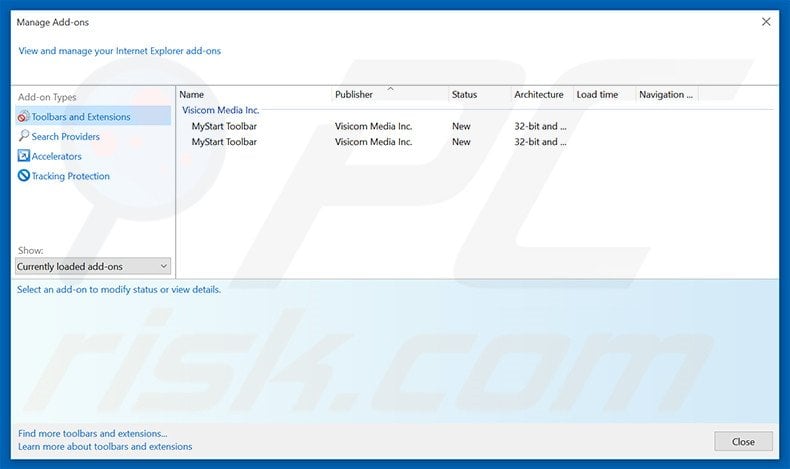Click second row's Visicom Media Inc. publisher cell
This screenshot has height=469, width=790.
[373, 142]
